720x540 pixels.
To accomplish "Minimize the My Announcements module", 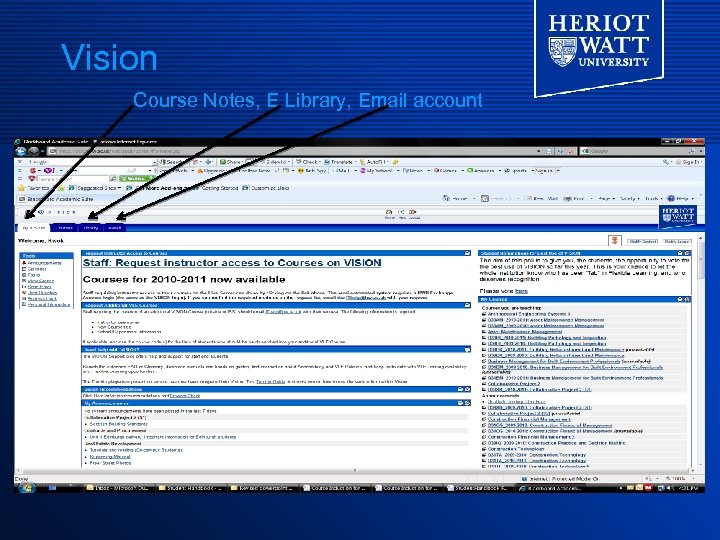I will [461, 403].
